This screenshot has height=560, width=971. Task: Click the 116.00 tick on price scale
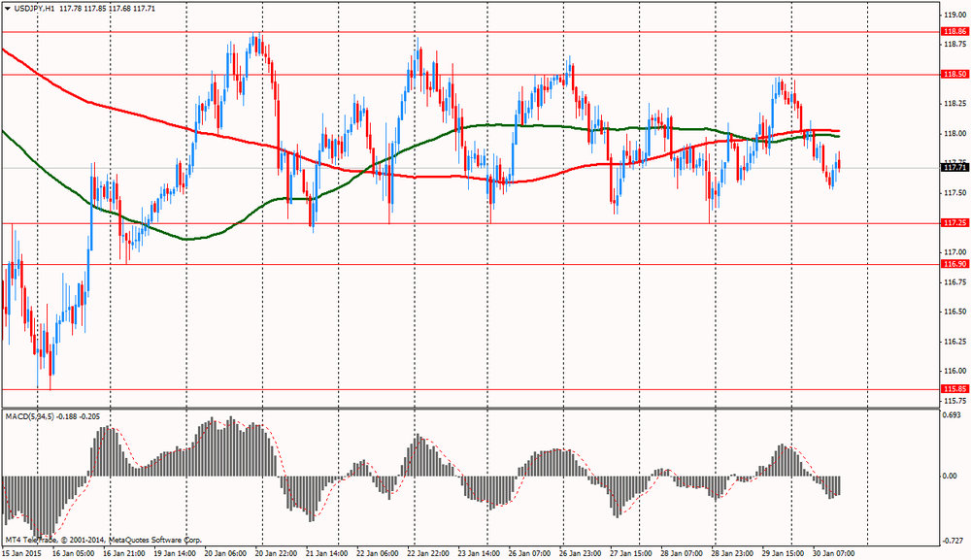(954, 371)
